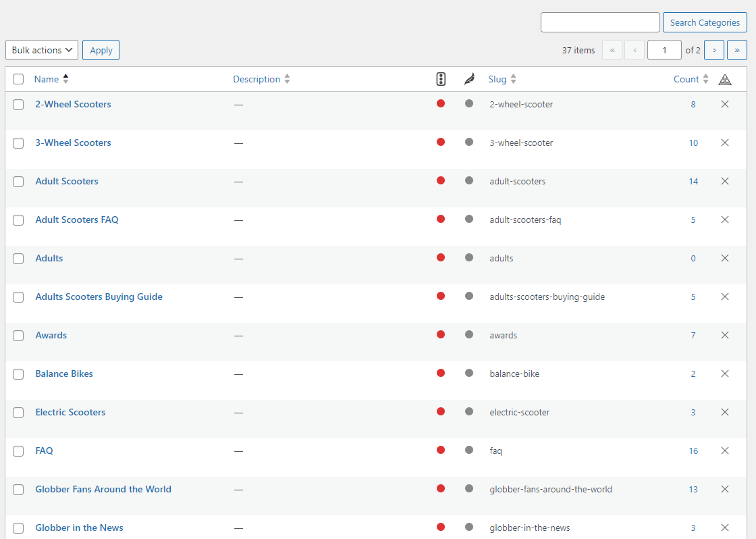This screenshot has height=539, width=756.
Task: Open the FAQ category link
Action: [x=44, y=451]
